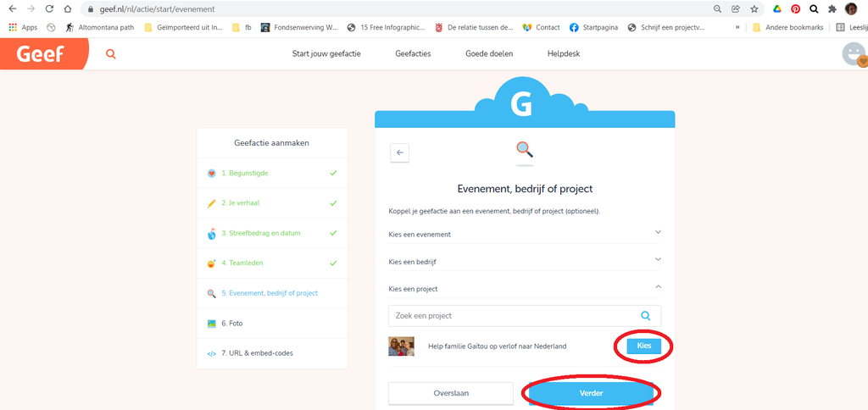Reload the page using browser refresh icon
868x410 pixels.
click(49, 8)
